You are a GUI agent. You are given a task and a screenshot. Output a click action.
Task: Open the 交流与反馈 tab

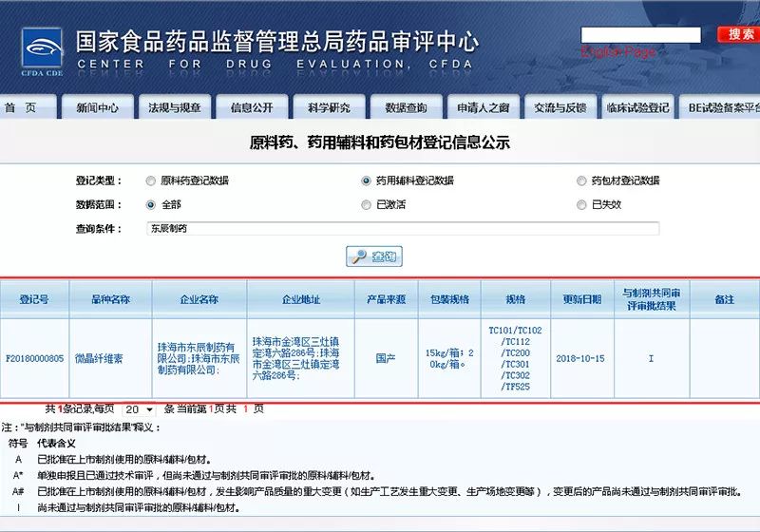pyautogui.click(x=560, y=107)
